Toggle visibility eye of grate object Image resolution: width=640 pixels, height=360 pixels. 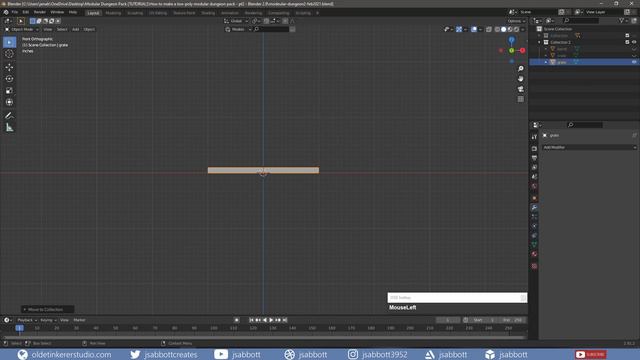click(x=634, y=62)
